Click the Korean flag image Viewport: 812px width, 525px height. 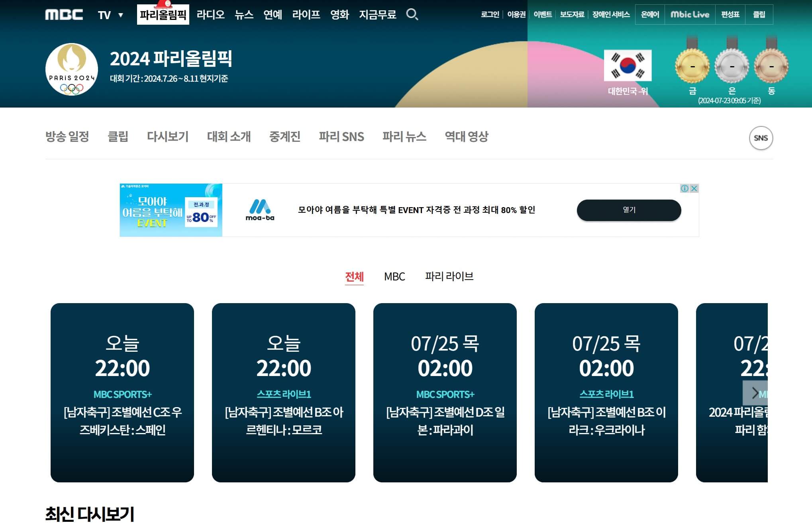coord(628,66)
